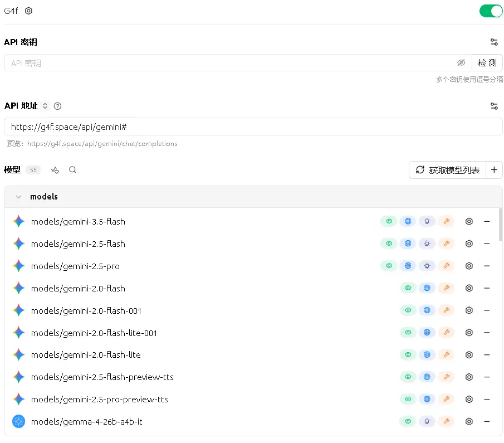Toggle the G4f provider enable switch
Viewport: 504px width, 443px height.
(491, 11)
